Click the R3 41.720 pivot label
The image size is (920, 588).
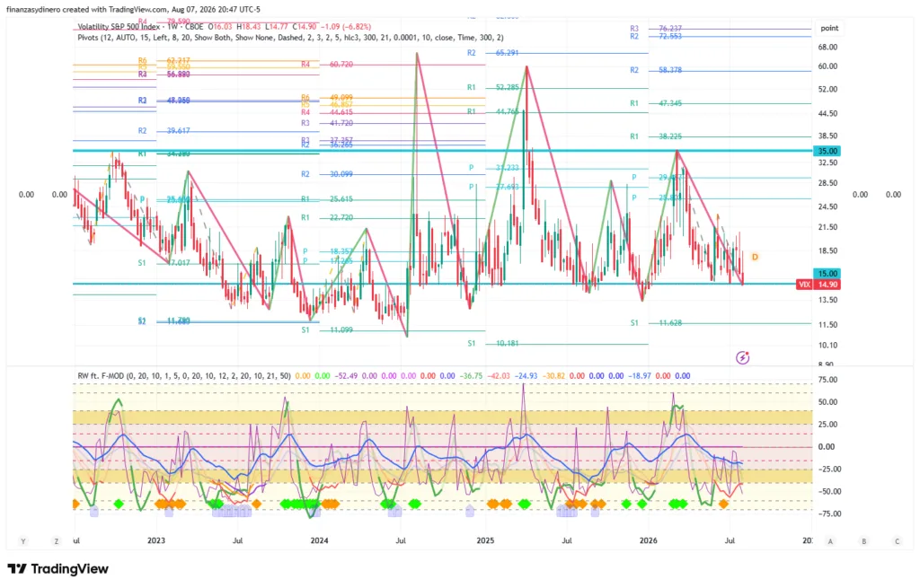(x=327, y=123)
